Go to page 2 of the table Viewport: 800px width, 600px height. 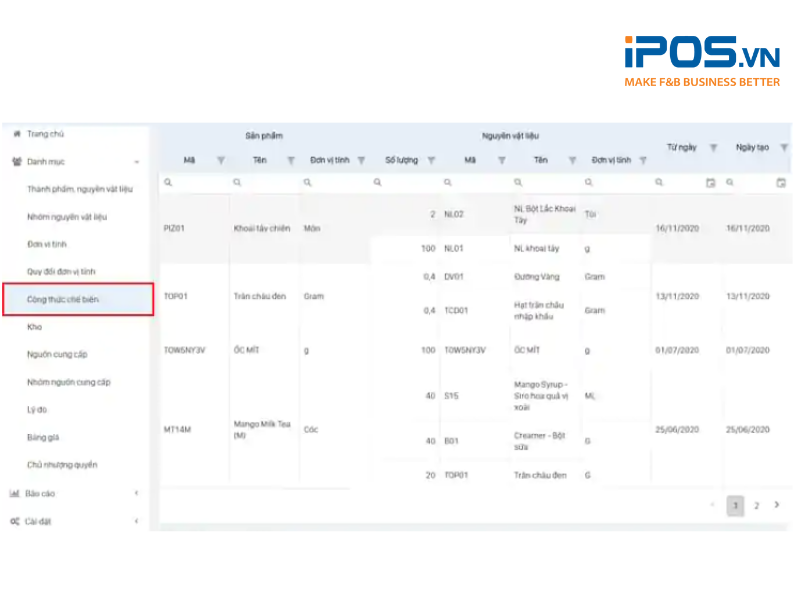756,506
